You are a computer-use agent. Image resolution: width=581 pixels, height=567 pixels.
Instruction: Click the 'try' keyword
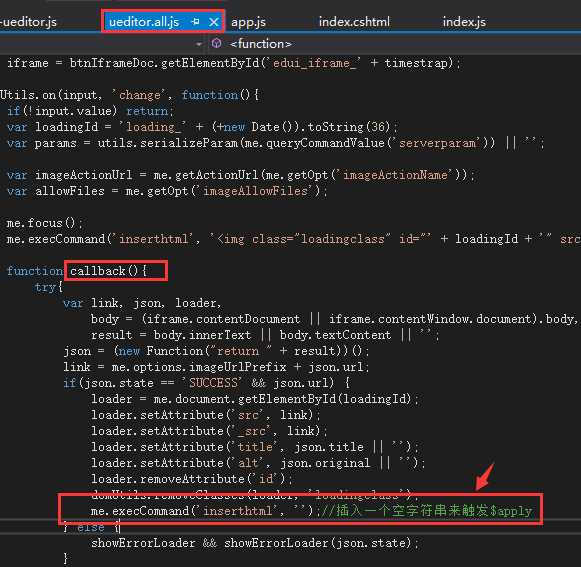click(45, 287)
